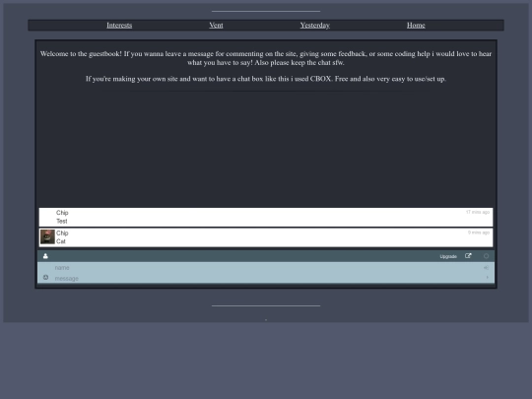Open the Interests page link
The image size is (532, 399).
[x=119, y=25]
